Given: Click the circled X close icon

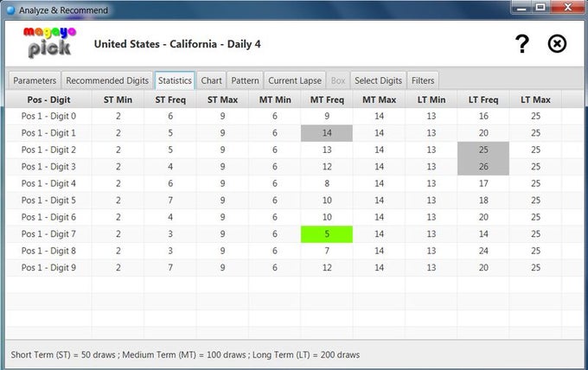Looking at the screenshot, I should click(557, 44).
